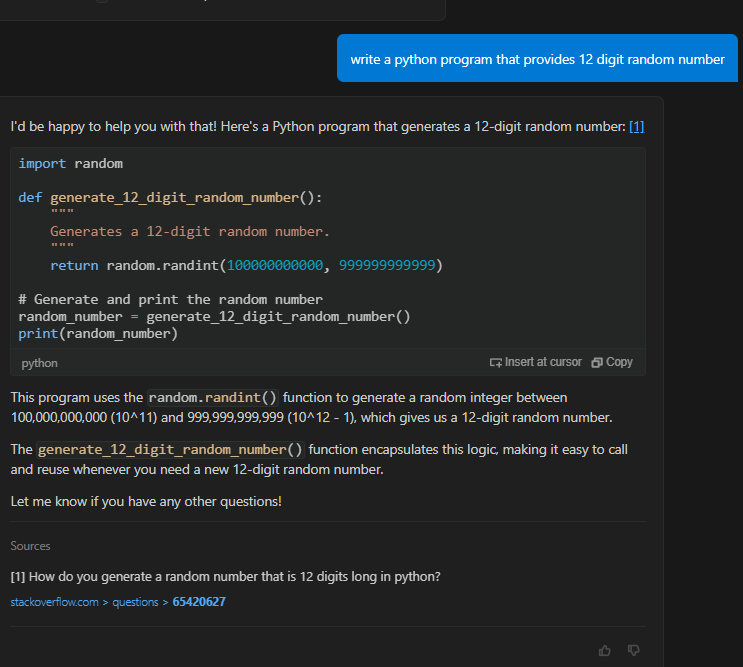Click 'Let me know if you have' sentence
743x667 pixels.
pos(146,501)
